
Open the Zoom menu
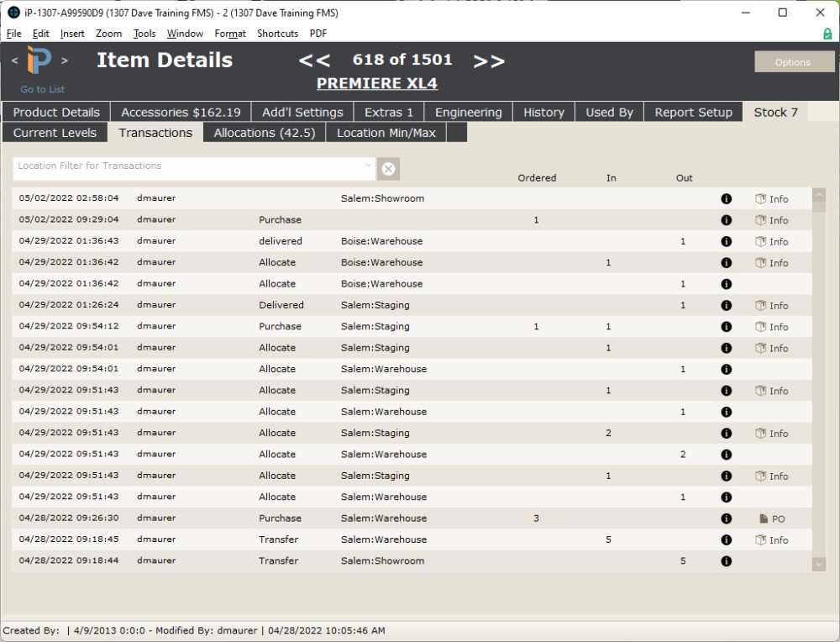click(x=108, y=34)
